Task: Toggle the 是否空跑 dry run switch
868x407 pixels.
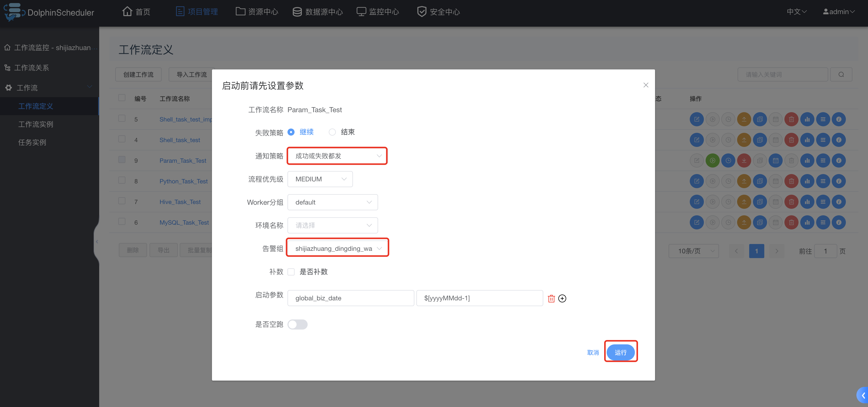Action: point(298,324)
